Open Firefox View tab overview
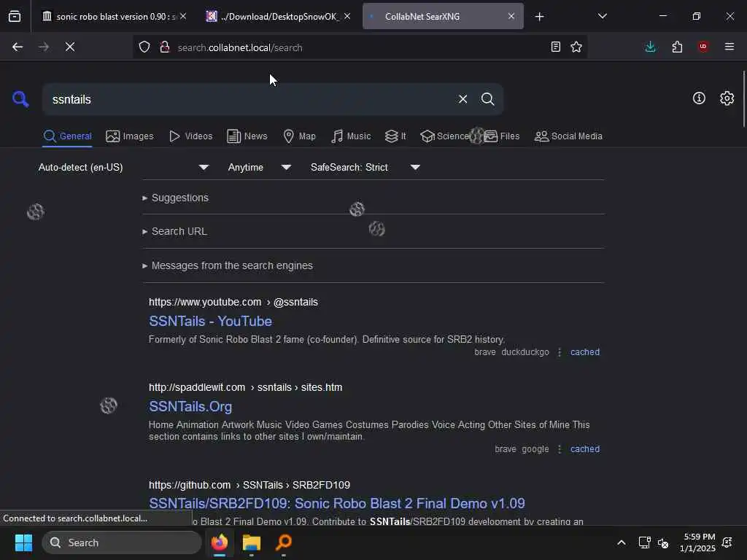The image size is (747, 560). pyautogui.click(x=15, y=16)
